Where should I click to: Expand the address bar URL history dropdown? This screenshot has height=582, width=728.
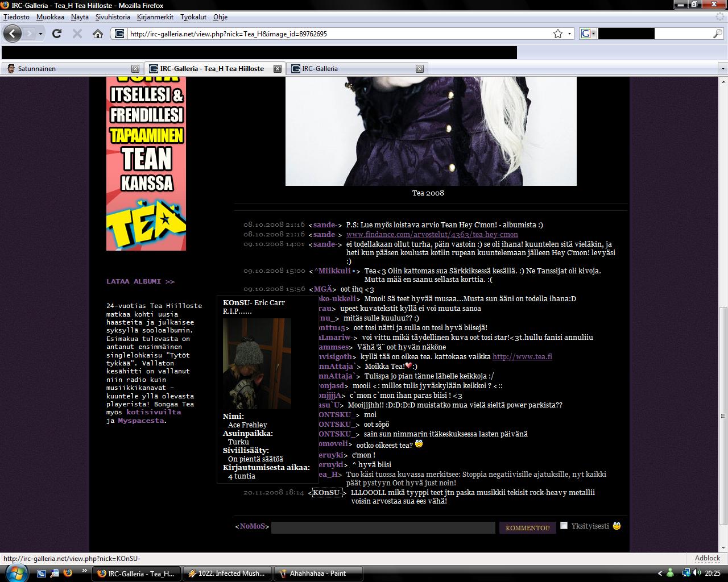point(570,34)
